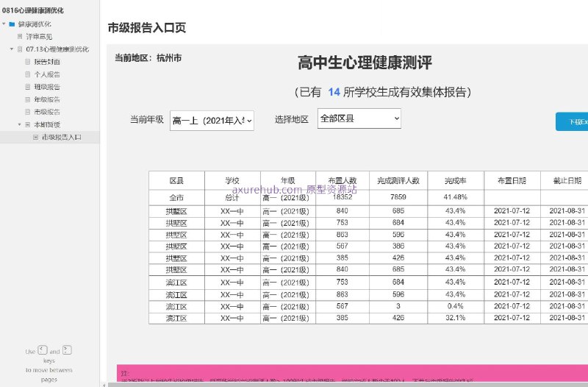Click the page icon beside 07.13心理健康测优化

point(20,49)
